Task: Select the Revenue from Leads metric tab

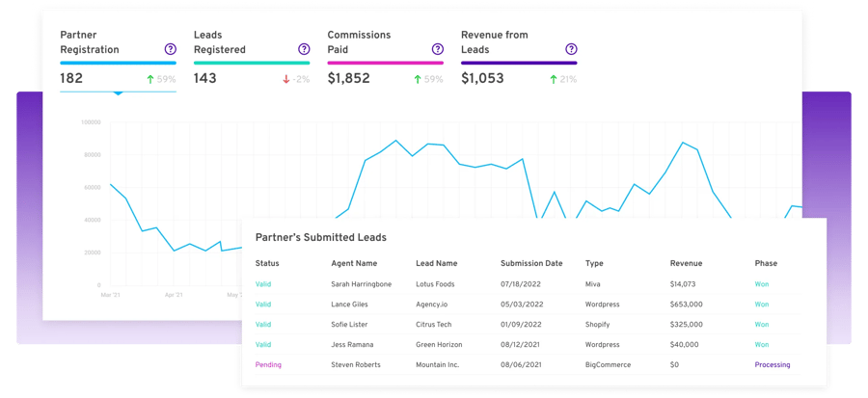Action: point(519,59)
